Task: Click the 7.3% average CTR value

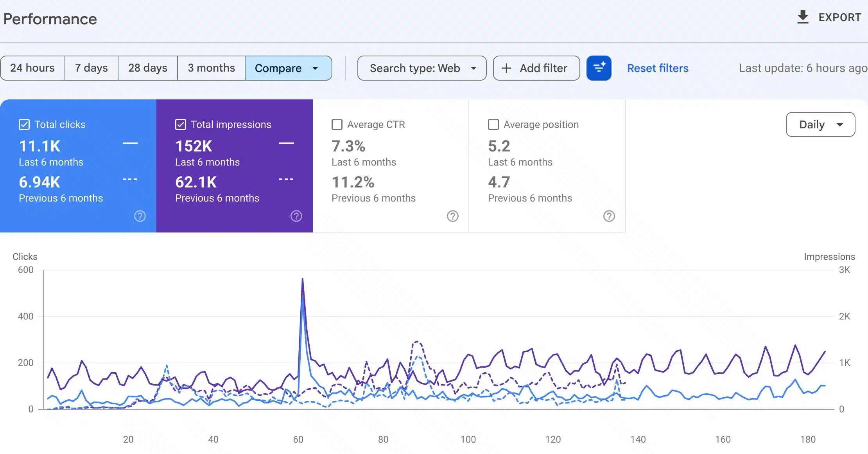Action: (x=348, y=146)
